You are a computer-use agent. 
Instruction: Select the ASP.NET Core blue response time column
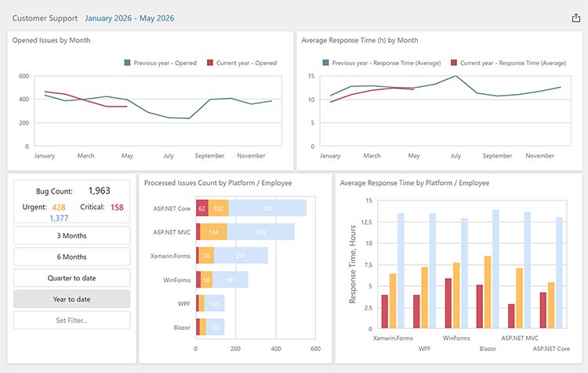(x=559, y=273)
